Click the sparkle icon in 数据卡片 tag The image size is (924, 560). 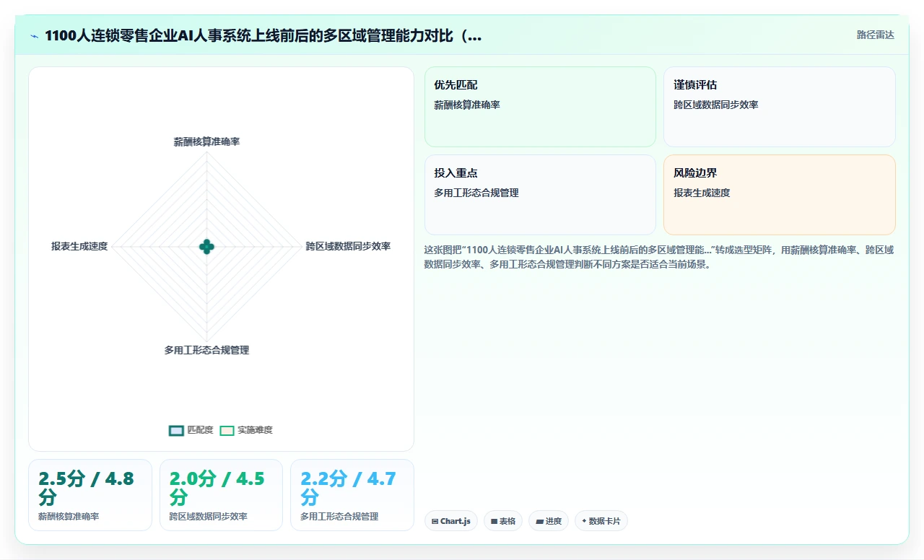tap(584, 521)
